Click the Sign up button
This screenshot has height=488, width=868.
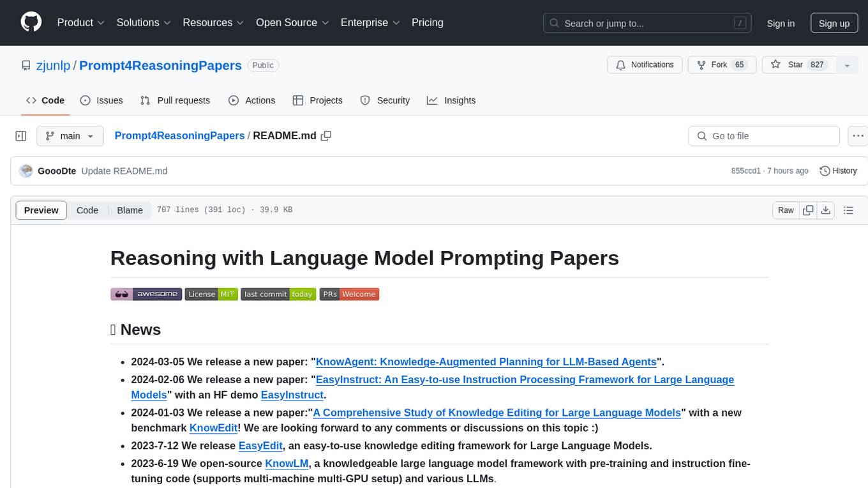click(x=834, y=23)
